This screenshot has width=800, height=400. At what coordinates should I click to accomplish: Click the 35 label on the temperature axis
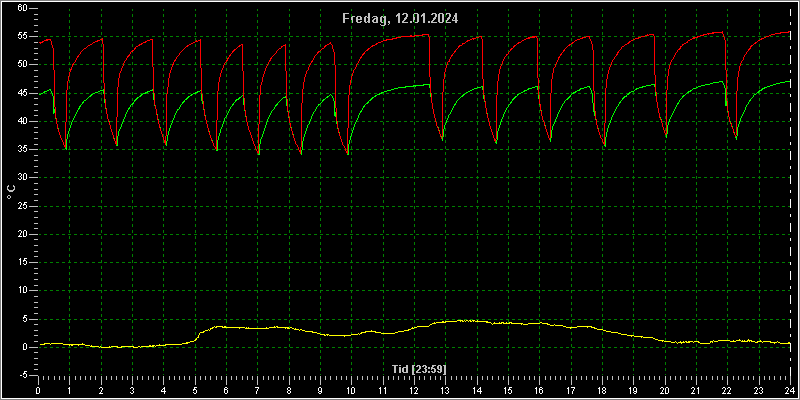[x=21, y=149]
